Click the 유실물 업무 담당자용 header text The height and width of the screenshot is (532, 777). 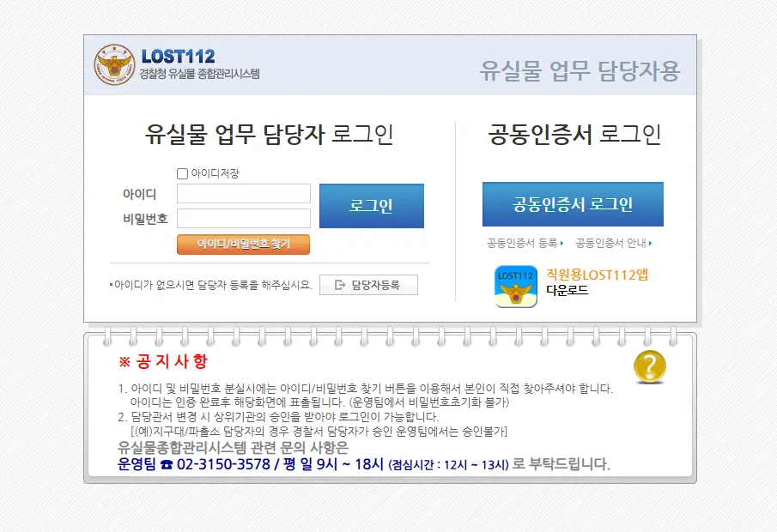pyautogui.click(x=580, y=71)
